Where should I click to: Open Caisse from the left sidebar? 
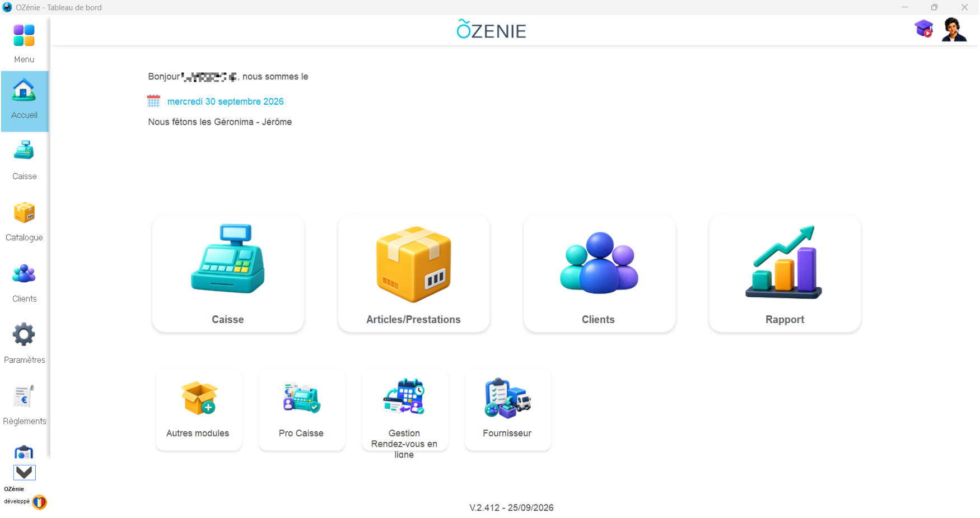click(x=25, y=161)
